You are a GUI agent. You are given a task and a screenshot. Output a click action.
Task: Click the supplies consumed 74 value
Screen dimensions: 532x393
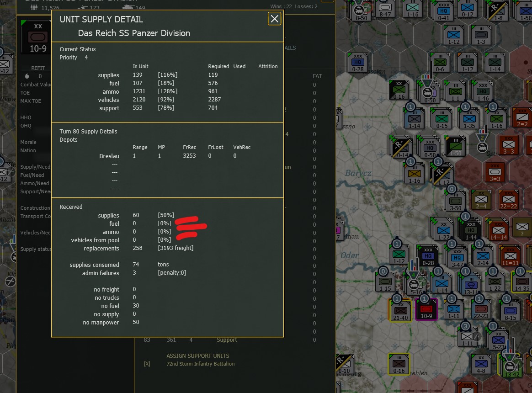(136, 265)
